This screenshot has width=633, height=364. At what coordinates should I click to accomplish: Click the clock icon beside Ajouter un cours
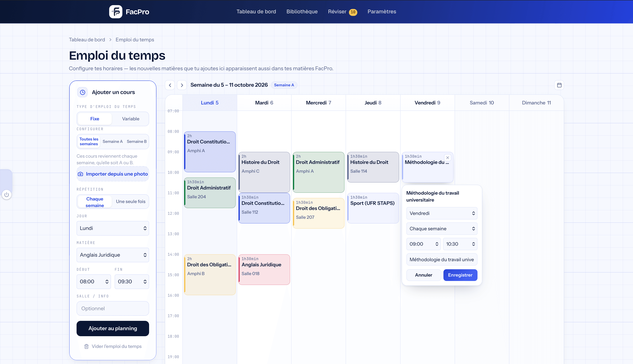click(82, 92)
